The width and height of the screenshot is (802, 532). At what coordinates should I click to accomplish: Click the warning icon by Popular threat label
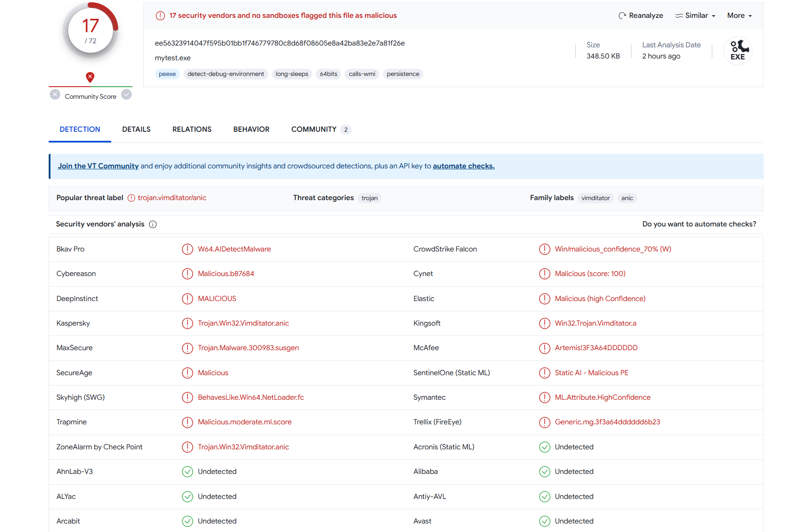click(x=131, y=198)
